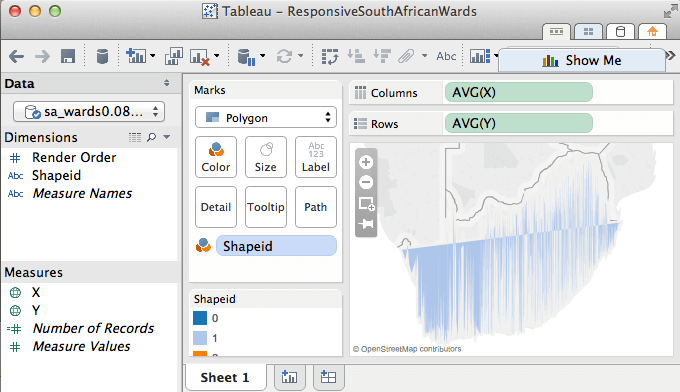
Task: Click the Path mark card
Action: (316, 207)
